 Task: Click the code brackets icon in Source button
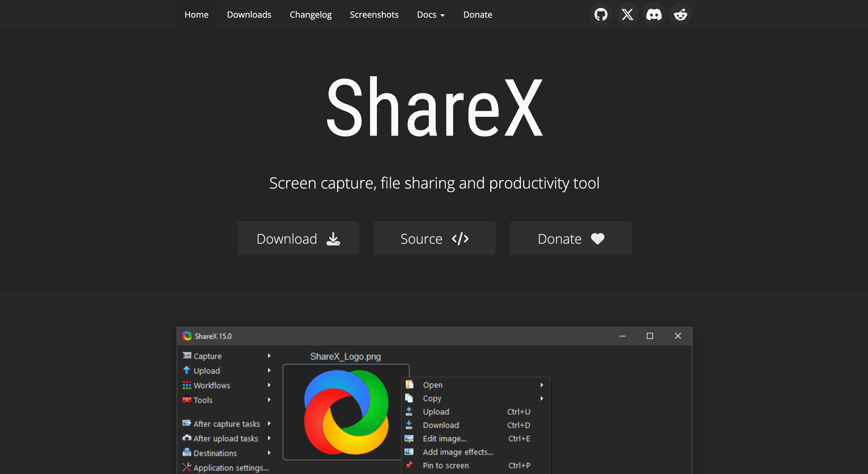click(460, 239)
